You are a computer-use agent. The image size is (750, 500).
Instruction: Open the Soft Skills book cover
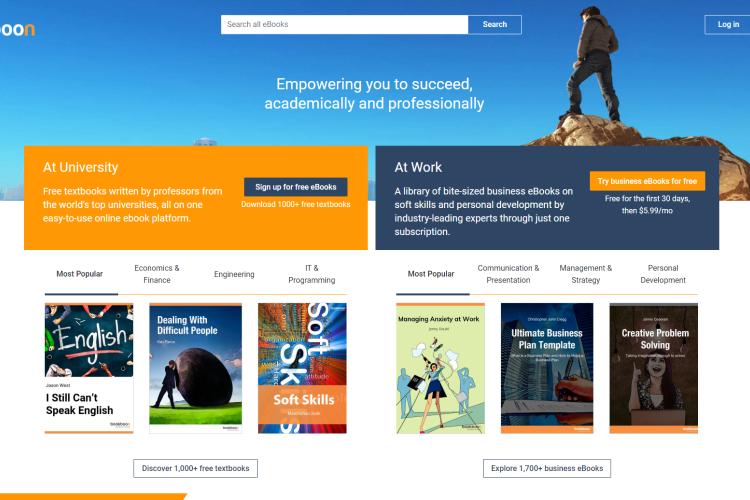coord(302,368)
